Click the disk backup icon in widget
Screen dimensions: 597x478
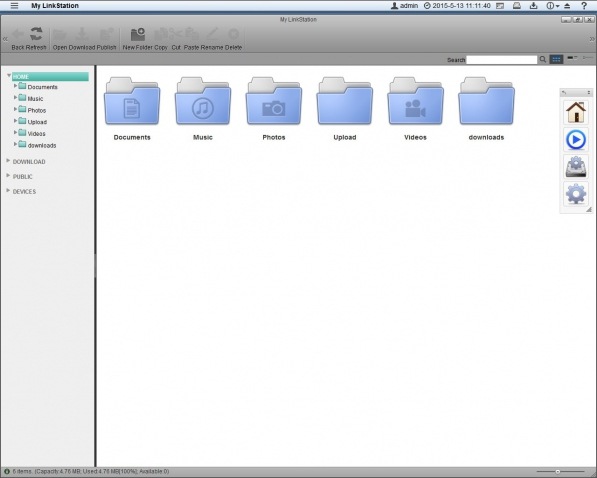(575, 167)
